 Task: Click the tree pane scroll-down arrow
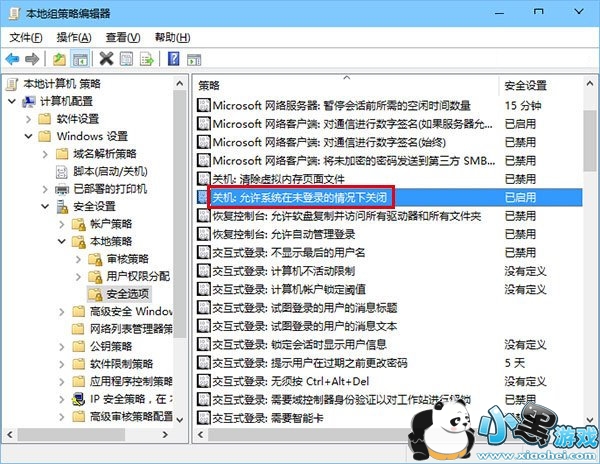point(179,420)
